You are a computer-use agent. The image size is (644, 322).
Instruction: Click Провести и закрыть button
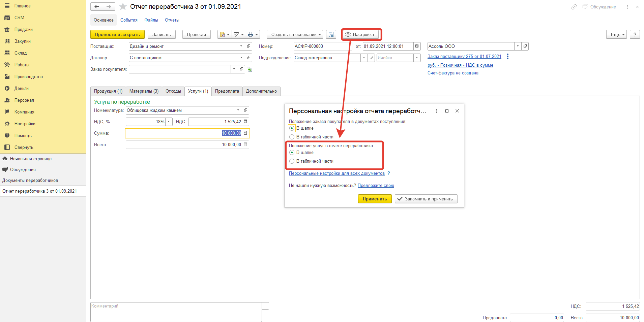[117, 34]
